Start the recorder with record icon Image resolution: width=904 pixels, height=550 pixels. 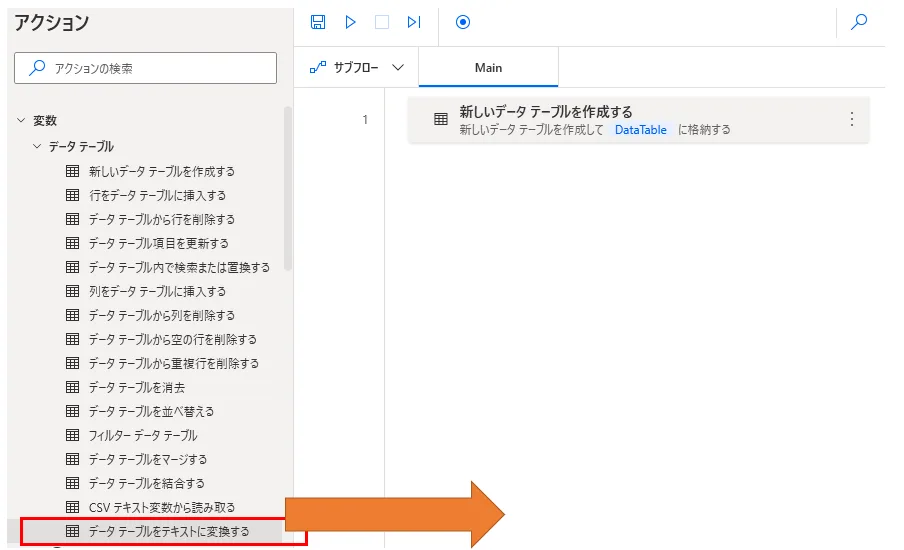462,22
